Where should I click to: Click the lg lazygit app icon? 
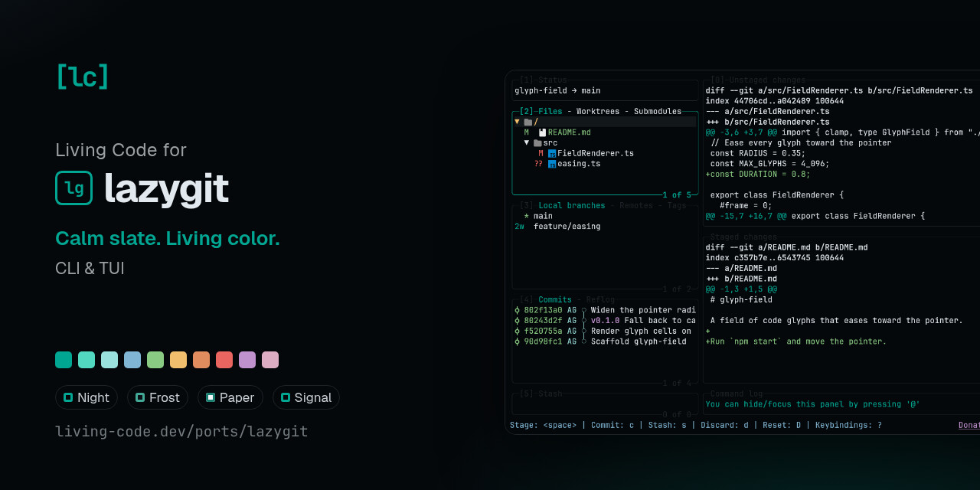pyautogui.click(x=73, y=188)
